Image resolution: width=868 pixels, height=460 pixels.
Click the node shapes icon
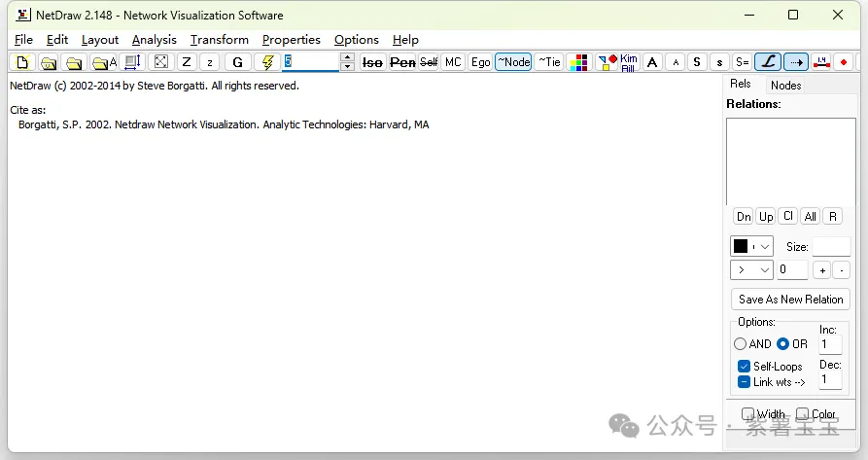pos(606,62)
